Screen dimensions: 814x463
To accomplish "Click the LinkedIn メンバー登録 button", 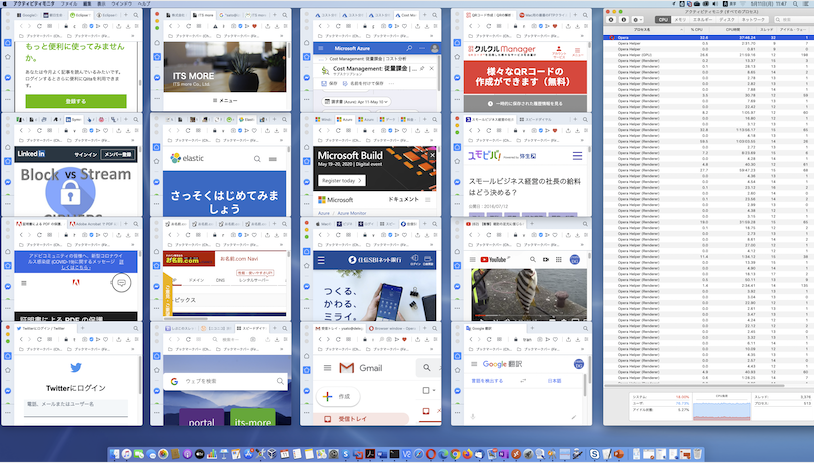I will [119, 155].
